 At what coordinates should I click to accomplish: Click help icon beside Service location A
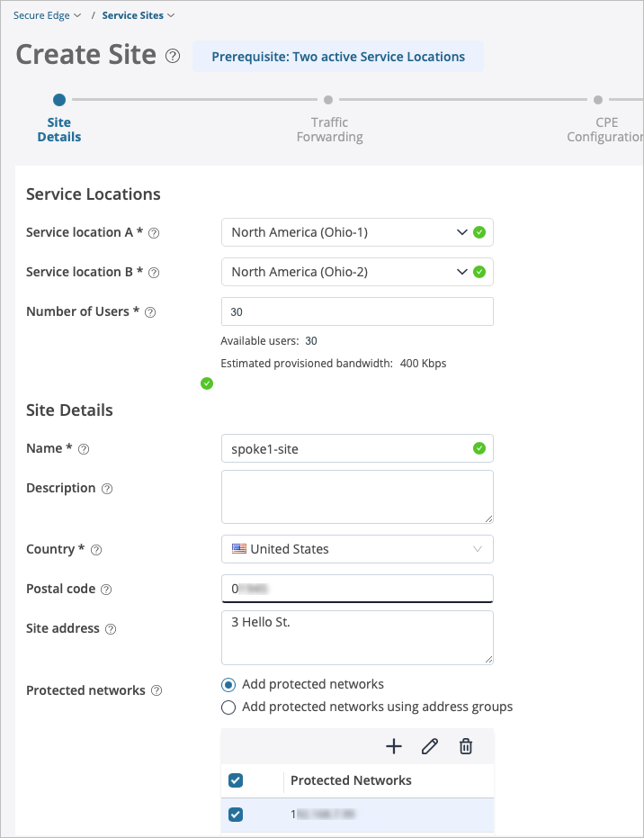[x=154, y=233]
